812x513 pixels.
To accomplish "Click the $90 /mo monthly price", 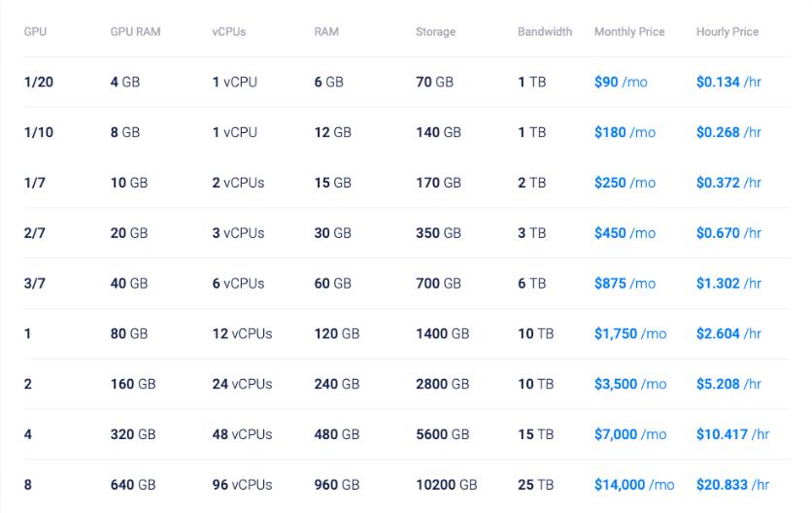I will tap(620, 83).
